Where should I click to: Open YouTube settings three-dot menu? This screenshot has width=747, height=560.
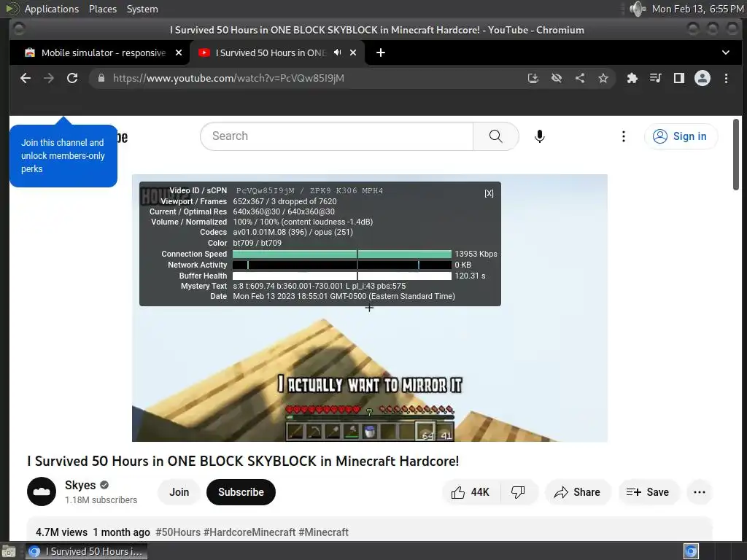pyautogui.click(x=623, y=136)
